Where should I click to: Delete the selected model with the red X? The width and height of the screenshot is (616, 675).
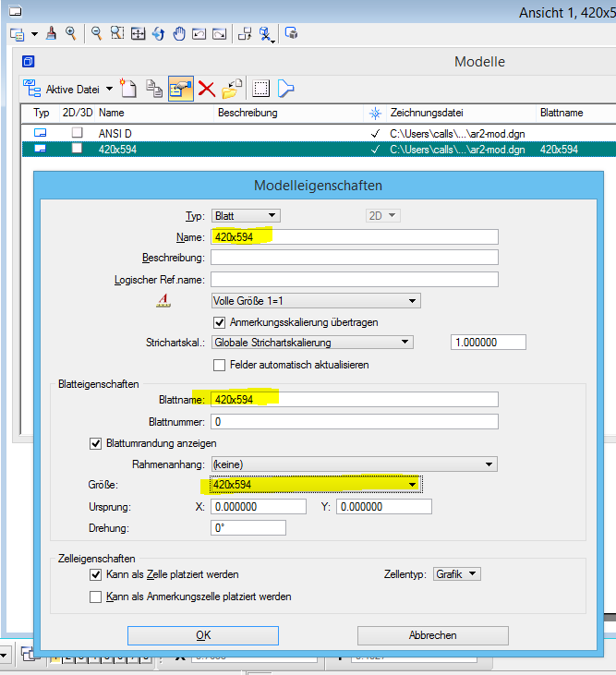[x=206, y=90]
